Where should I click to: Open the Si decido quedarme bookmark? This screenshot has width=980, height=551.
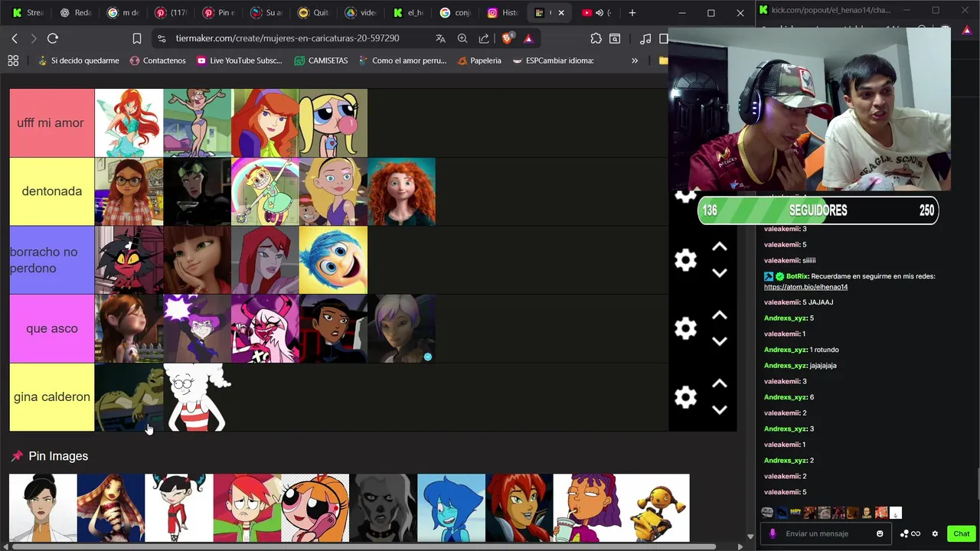tap(77, 60)
